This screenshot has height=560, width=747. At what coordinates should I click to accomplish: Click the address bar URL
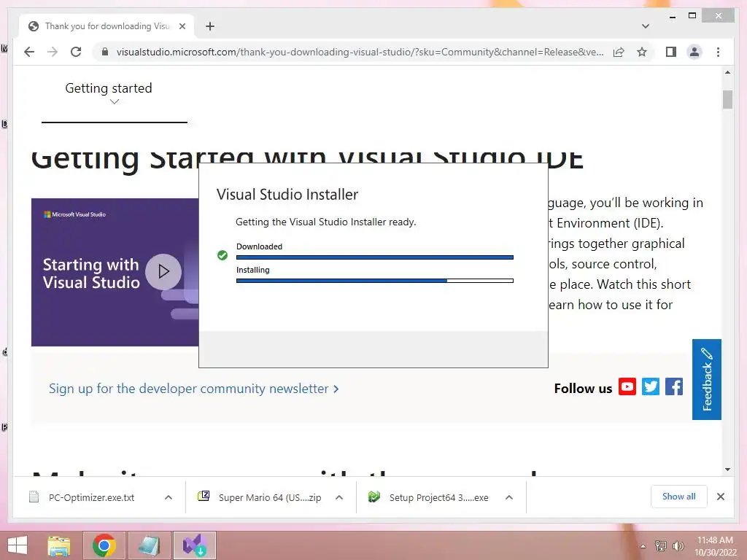point(360,52)
